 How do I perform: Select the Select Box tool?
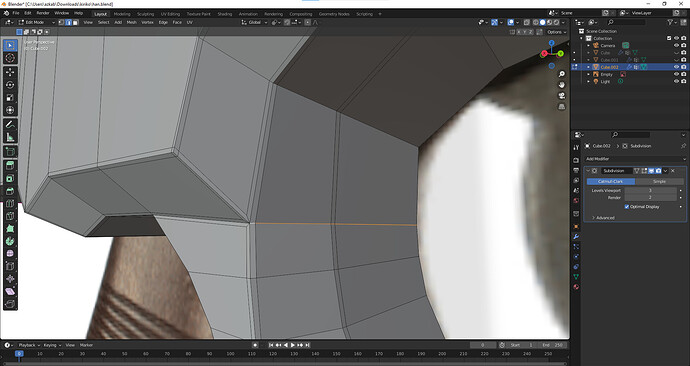click(10, 45)
